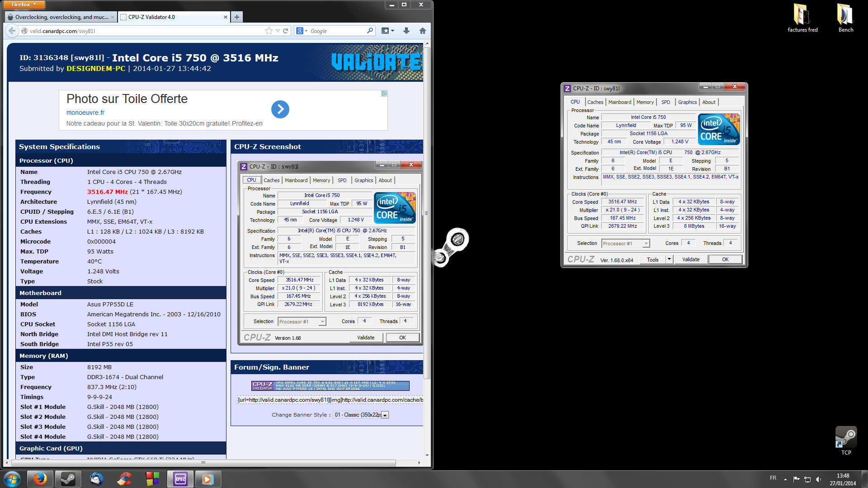This screenshot has width=868, height=488.
Task: Open Action Center flag in tray
Action: tap(796, 479)
